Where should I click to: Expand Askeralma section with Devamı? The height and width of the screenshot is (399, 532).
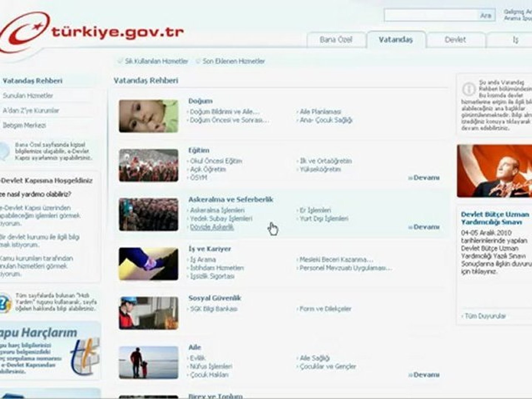(424, 227)
